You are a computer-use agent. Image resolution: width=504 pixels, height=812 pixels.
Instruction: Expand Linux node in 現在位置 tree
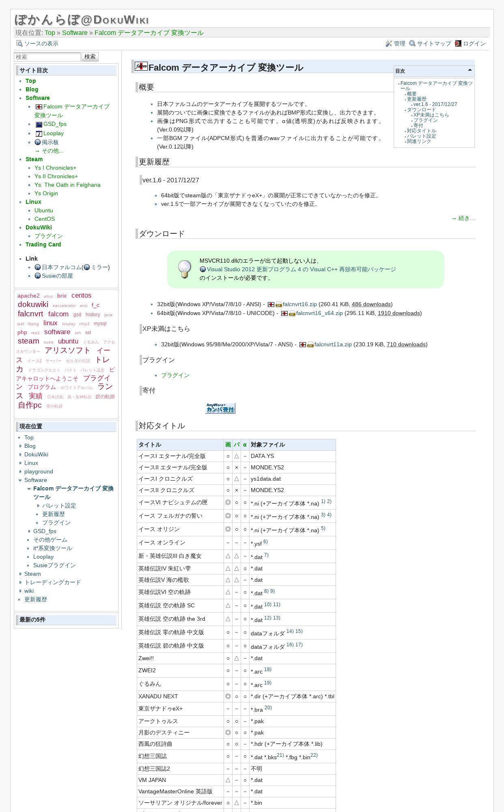pyautogui.click(x=20, y=463)
